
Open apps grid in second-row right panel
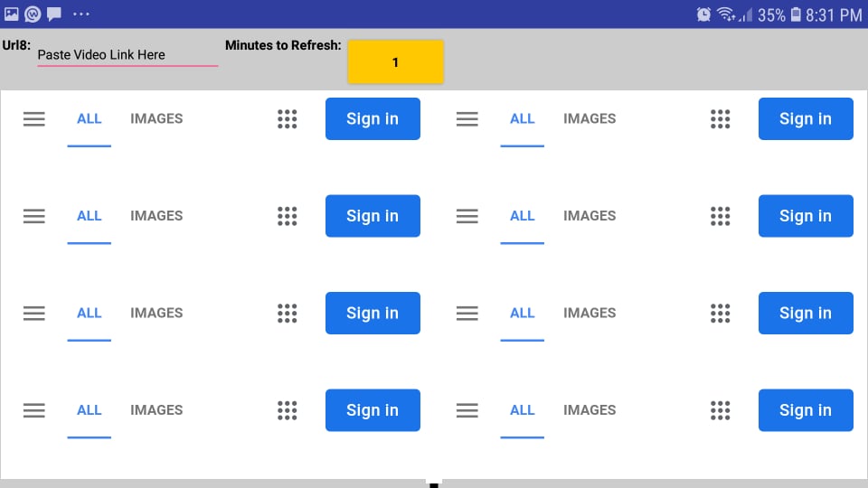pos(721,216)
